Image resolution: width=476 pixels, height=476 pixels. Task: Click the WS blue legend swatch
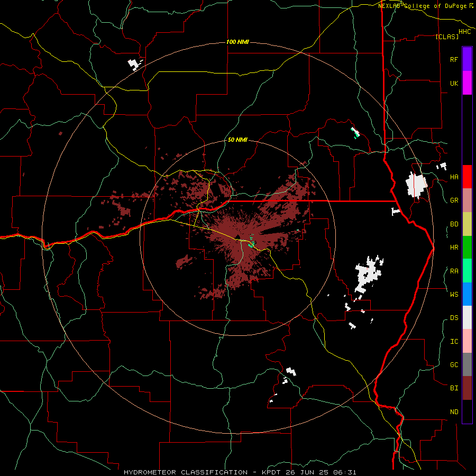pyautogui.click(x=467, y=294)
